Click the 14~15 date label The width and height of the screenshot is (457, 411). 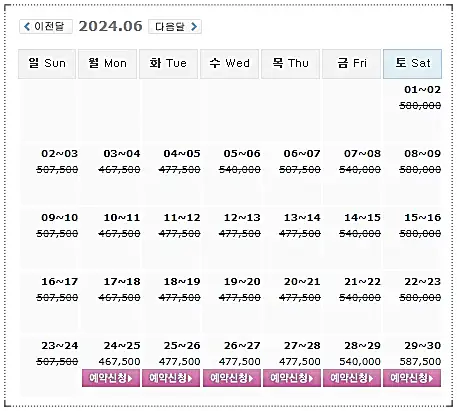pyautogui.click(x=362, y=218)
